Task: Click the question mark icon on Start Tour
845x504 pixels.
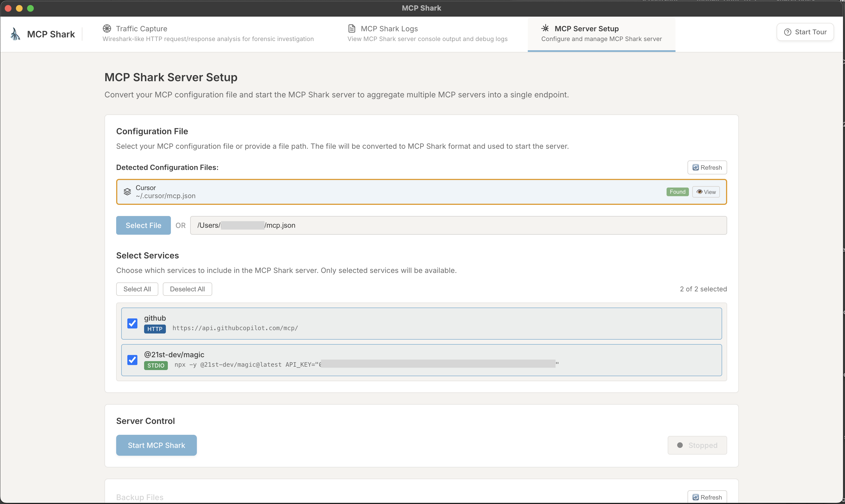Action: (x=787, y=32)
